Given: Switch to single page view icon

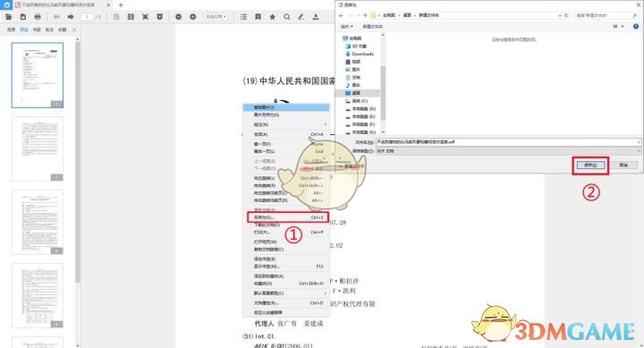Looking at the screenshot, I should (116, 17).
